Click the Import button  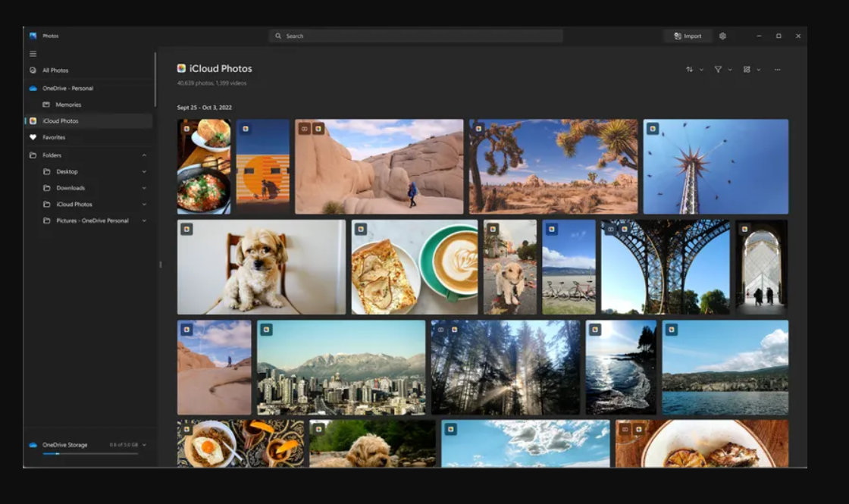click(x=688, y=36)
